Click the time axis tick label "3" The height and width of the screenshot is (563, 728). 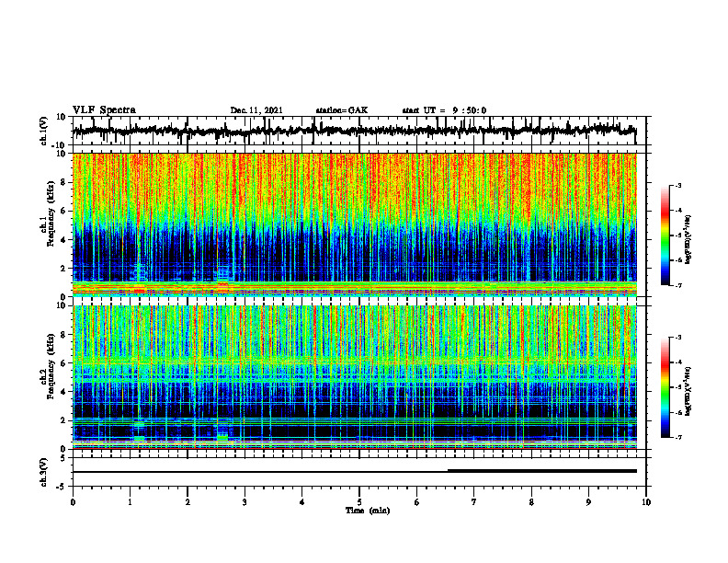[x=245, y=502]
